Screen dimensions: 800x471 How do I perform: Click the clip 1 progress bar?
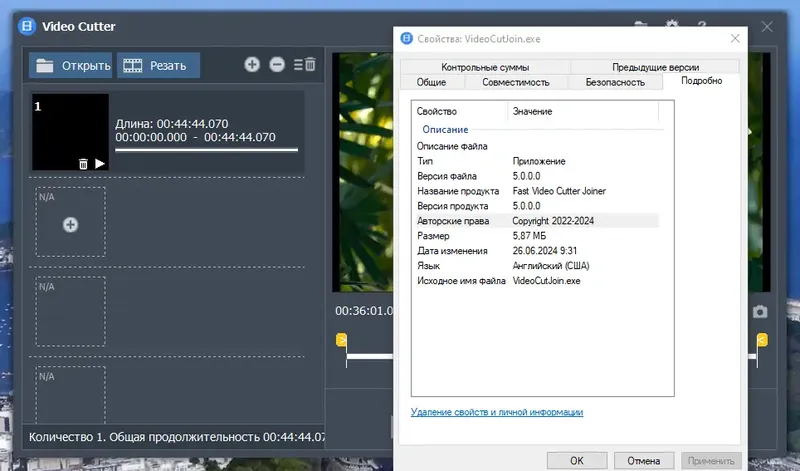tap(207, 150)
